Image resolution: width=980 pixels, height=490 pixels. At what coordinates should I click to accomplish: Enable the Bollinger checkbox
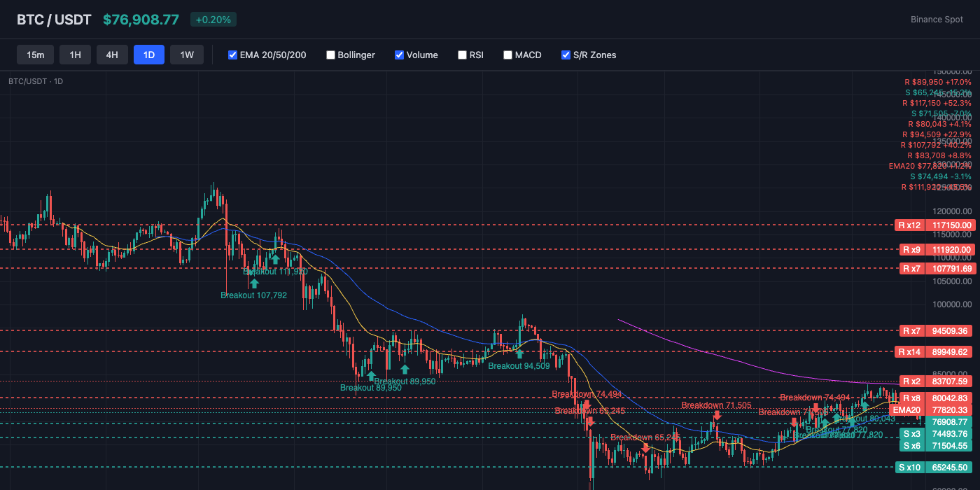coord(330,55)
